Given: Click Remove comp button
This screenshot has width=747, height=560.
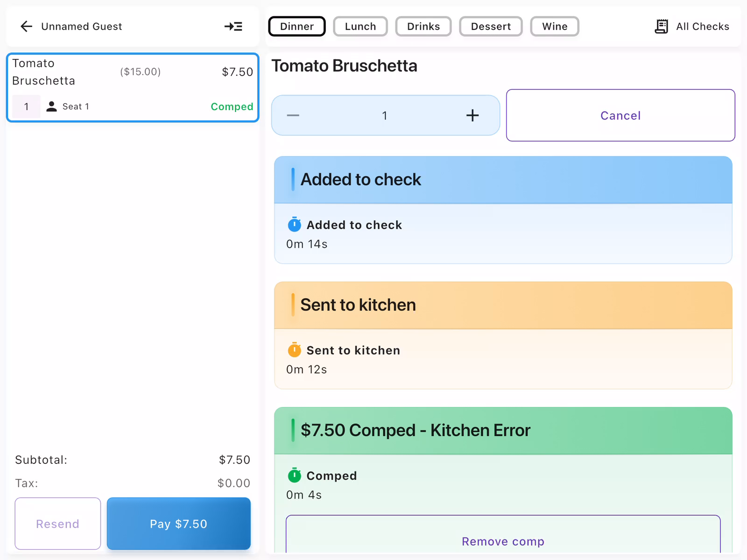Looking at the screenshot, I should (x=503, y=540).
